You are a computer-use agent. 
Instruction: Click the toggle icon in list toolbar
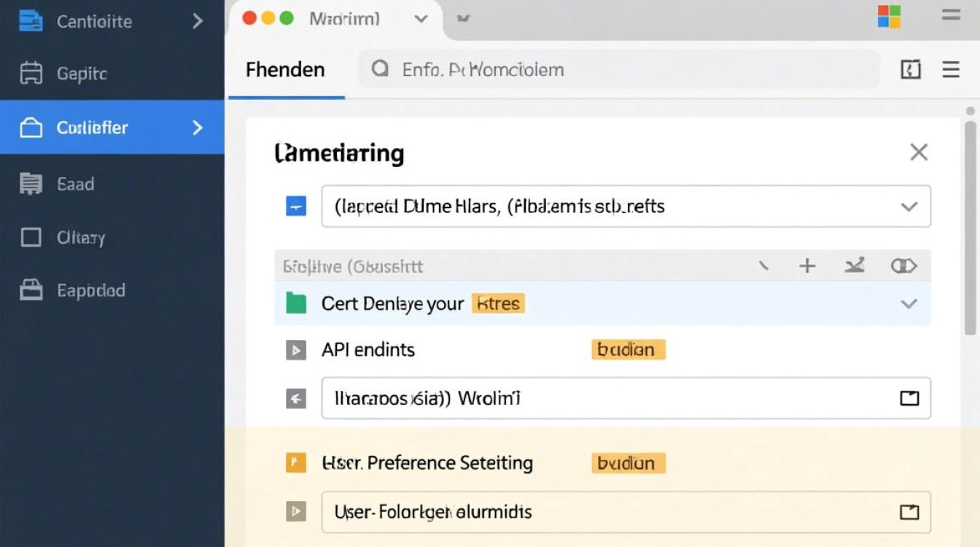[903, 266]
